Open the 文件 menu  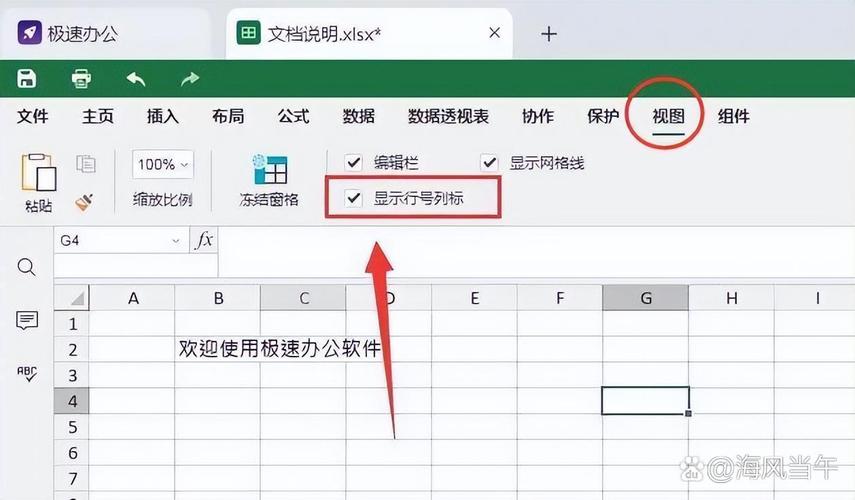click(33, 116)
